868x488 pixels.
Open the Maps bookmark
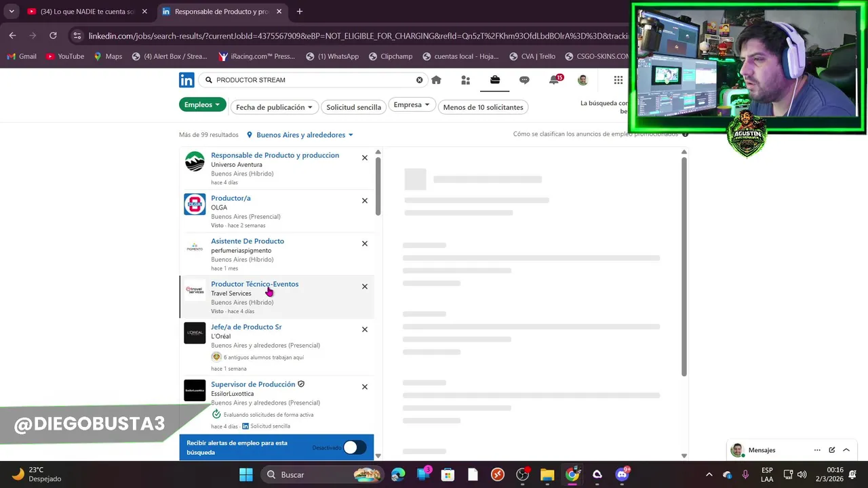[x=108, y=56]
